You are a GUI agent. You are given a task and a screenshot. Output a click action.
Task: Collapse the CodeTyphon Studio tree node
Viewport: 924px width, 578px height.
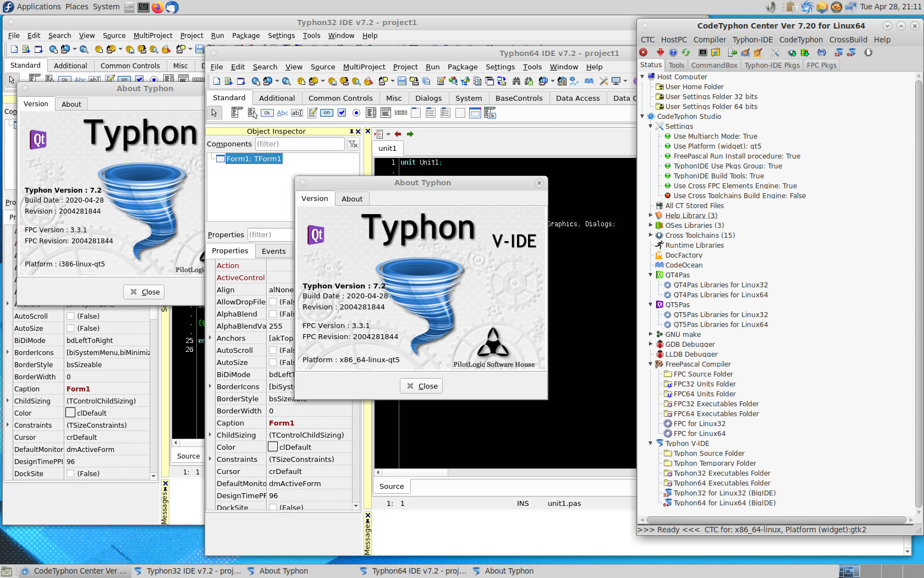[642, 116]
